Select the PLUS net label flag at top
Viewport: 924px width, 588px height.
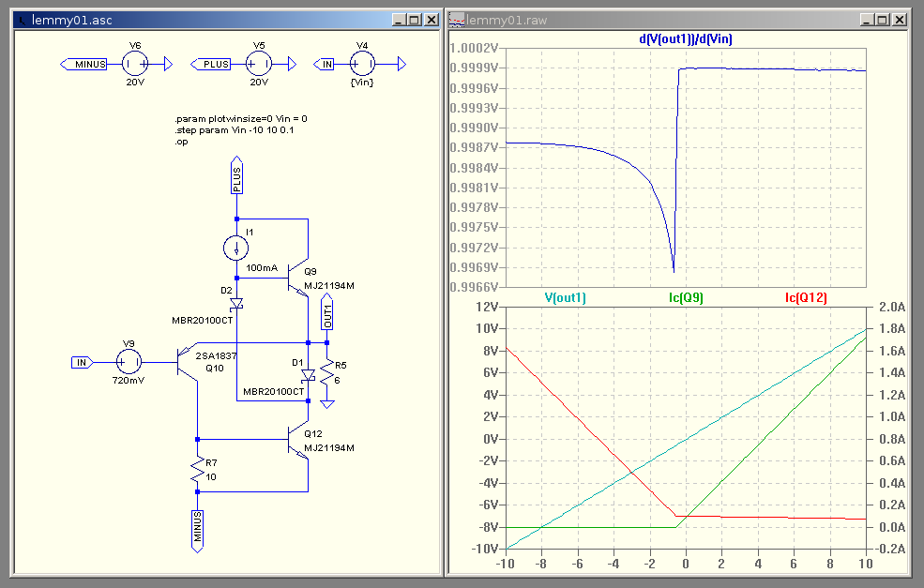point(210,64)
